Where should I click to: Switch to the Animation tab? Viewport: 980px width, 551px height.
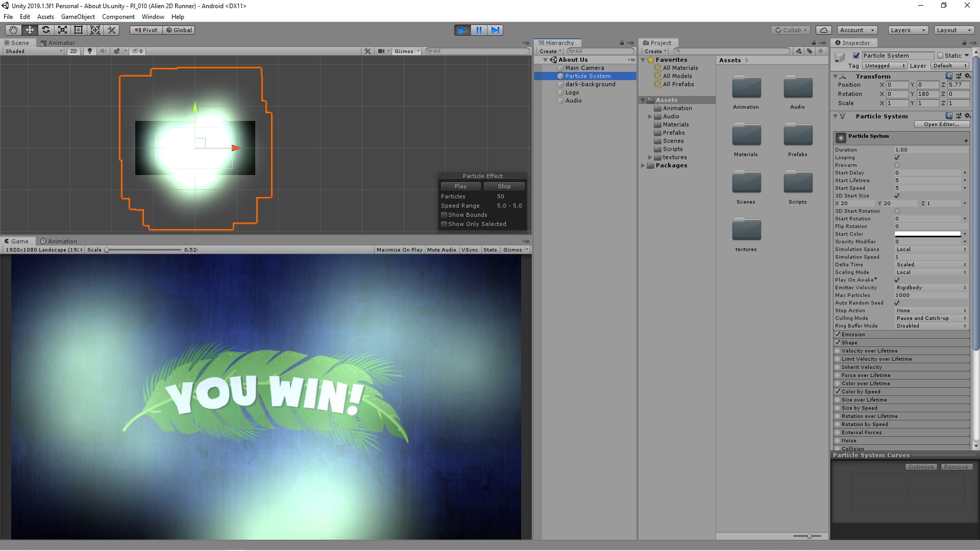pyautogui.click(x=59, y=241)
